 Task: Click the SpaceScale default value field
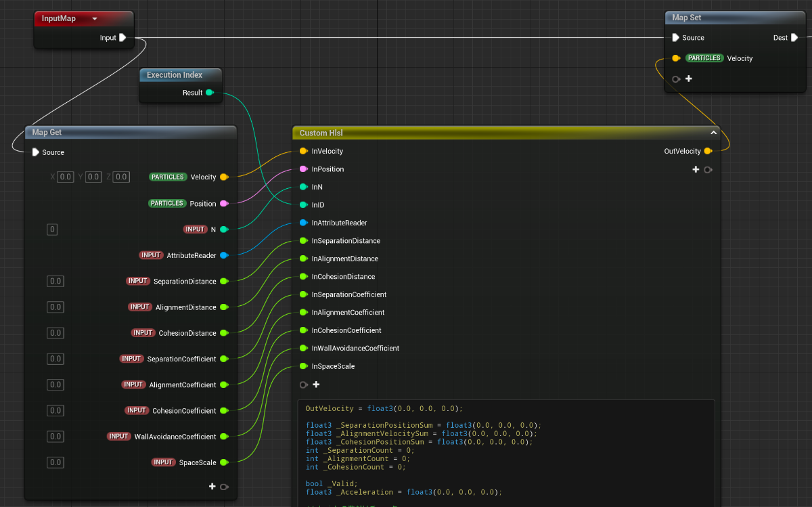(55, 462)
